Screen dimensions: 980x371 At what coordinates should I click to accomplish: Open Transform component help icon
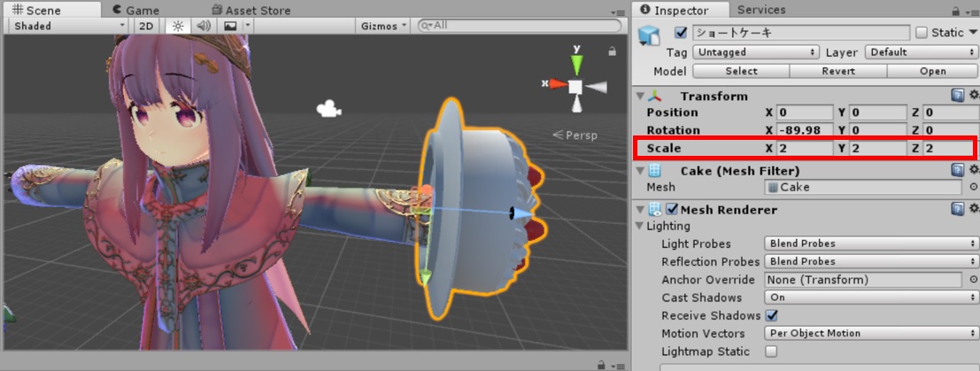click(x=957, y=96)
